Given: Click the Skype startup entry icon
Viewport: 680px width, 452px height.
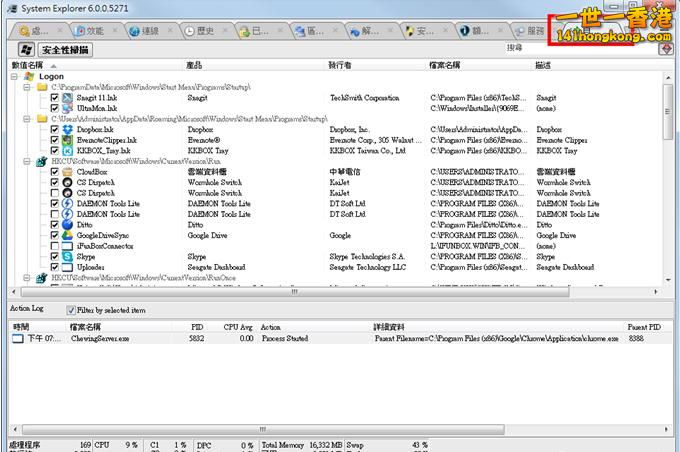Looking at the screenshot, I should [x=68, y=256].
